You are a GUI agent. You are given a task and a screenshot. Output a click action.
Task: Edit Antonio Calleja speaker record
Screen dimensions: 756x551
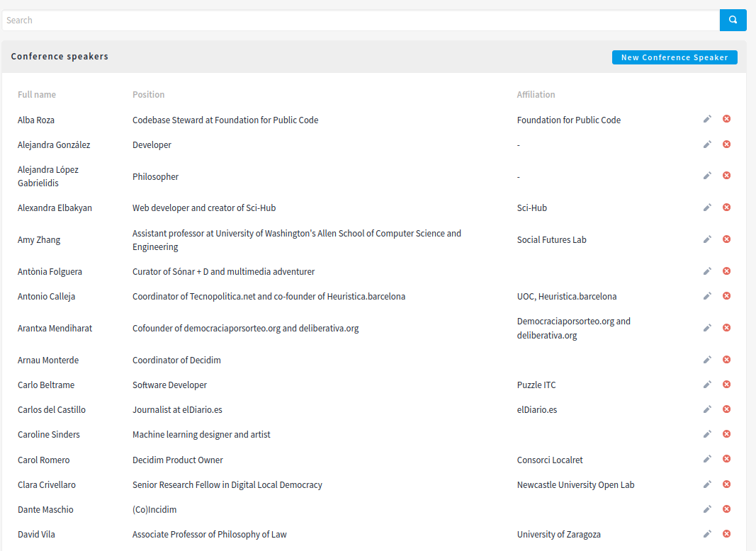pyautogui.click(x=707, y=296)
